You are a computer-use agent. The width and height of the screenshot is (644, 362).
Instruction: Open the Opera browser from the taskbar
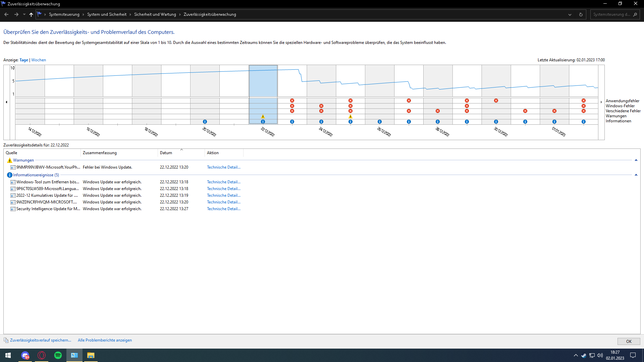[42, 355]
